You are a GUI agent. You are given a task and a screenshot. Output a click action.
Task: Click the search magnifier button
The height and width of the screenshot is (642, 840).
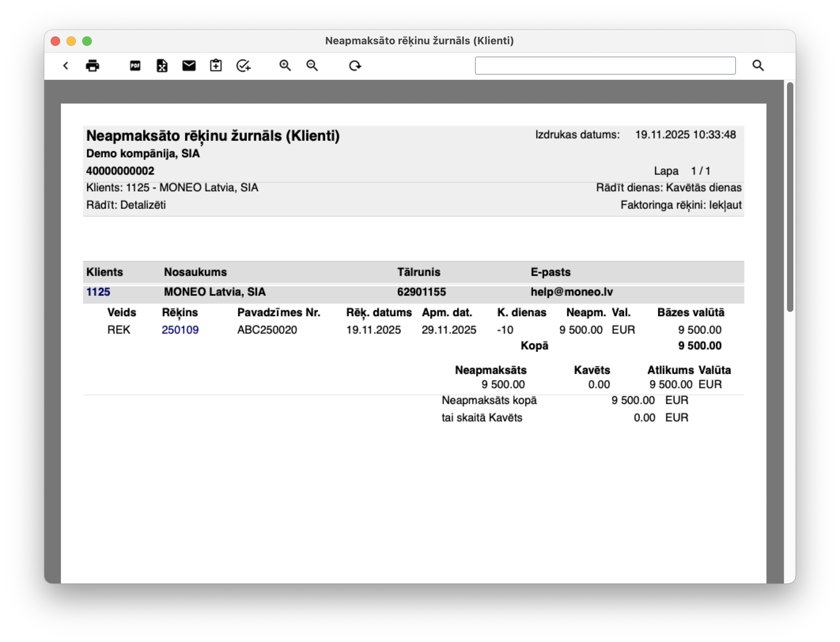758,66
